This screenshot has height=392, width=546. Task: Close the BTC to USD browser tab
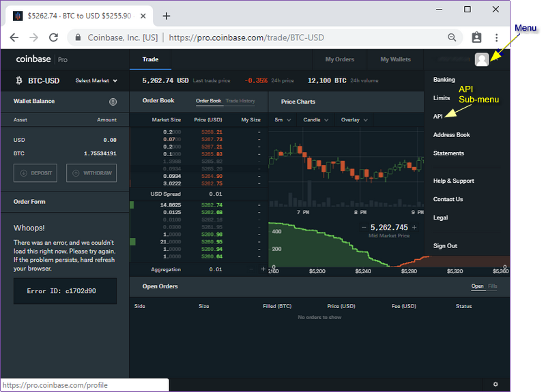tap(143, 16)
